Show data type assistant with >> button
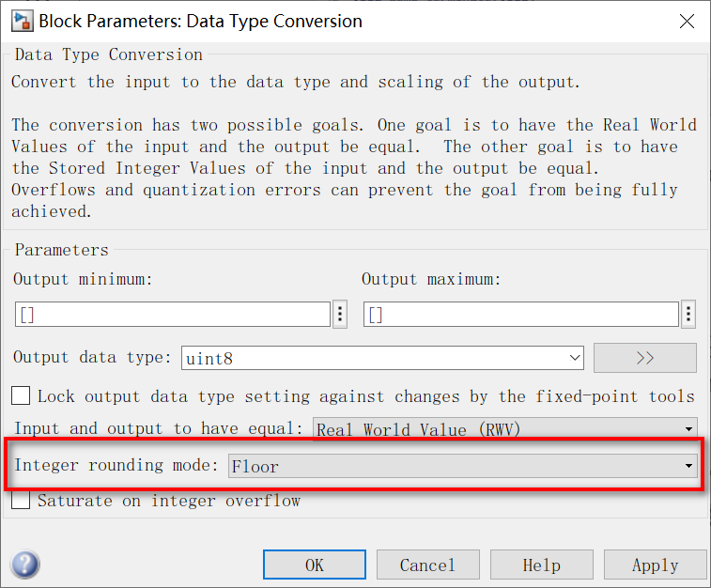Viewport: 711px width, 588px height. 645,358
